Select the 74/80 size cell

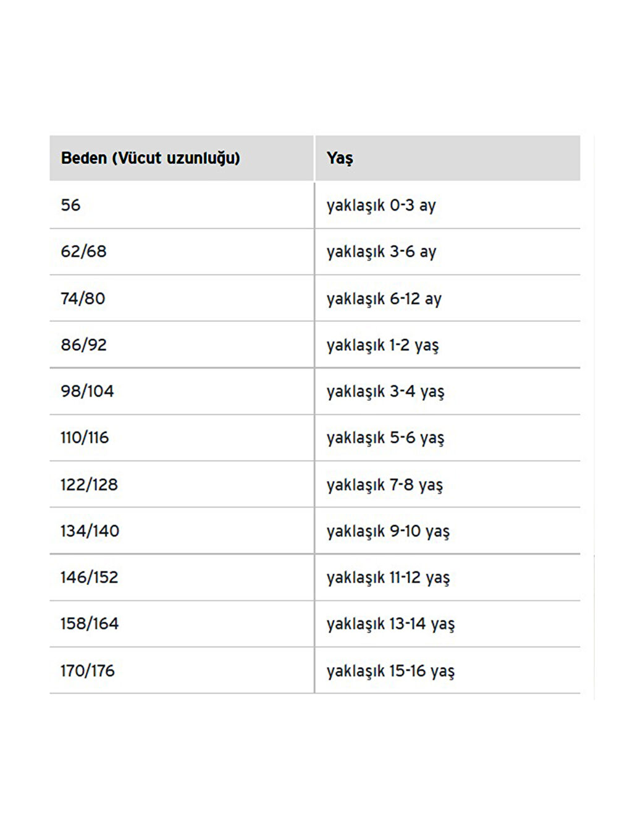coord(83,298)
